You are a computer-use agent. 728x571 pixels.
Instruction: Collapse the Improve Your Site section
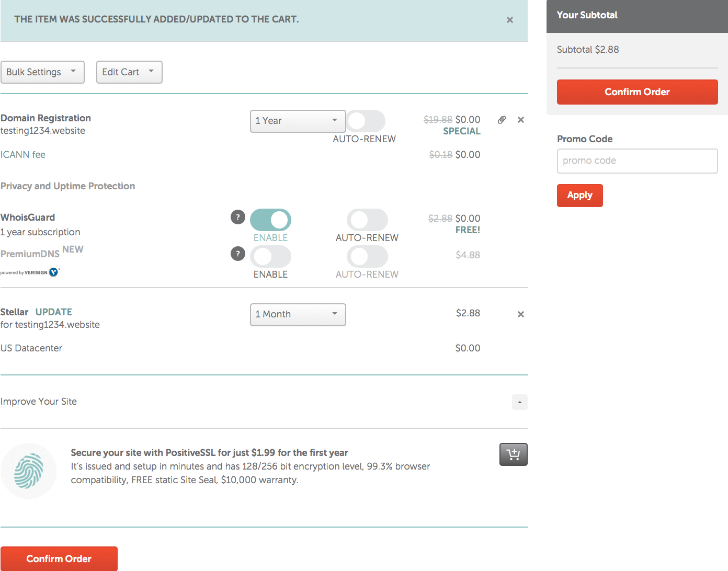[x=520, y=402]
